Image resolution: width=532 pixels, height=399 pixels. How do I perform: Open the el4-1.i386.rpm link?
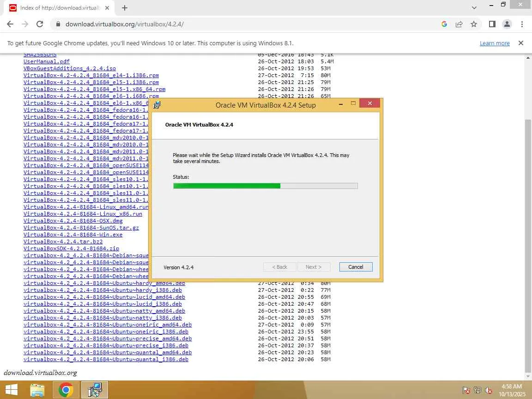[91, 75]
